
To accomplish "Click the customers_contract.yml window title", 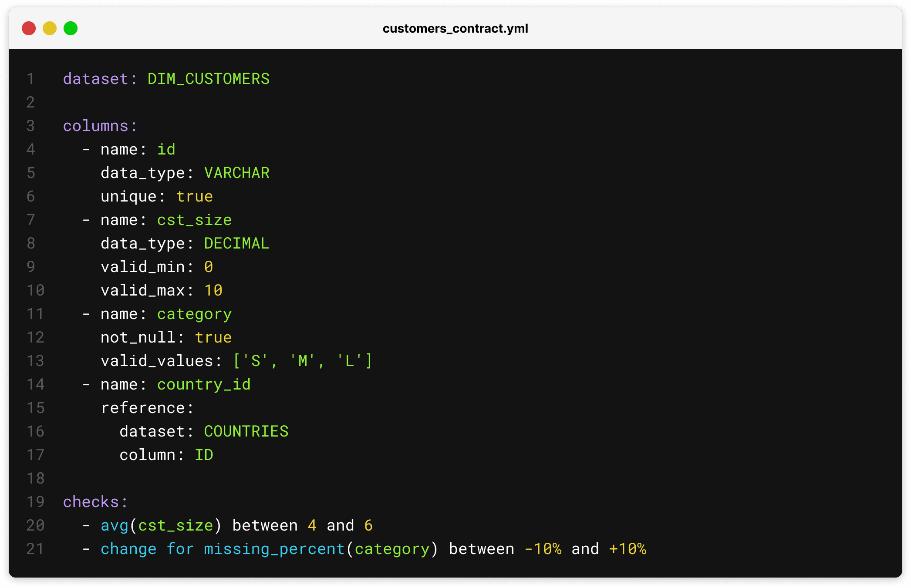I will [x=455, y=28].
